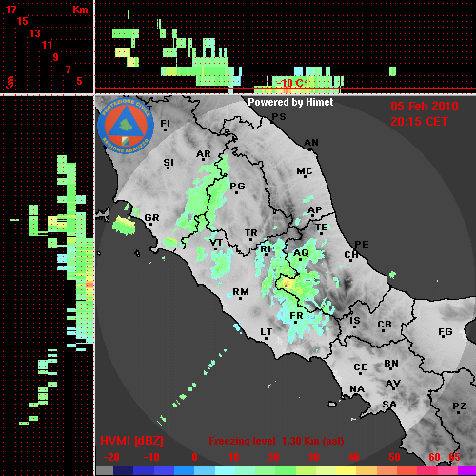Viewport: 476px width, 476px height.
Task: Pick the TR label on the map
Action: point(251,233)
